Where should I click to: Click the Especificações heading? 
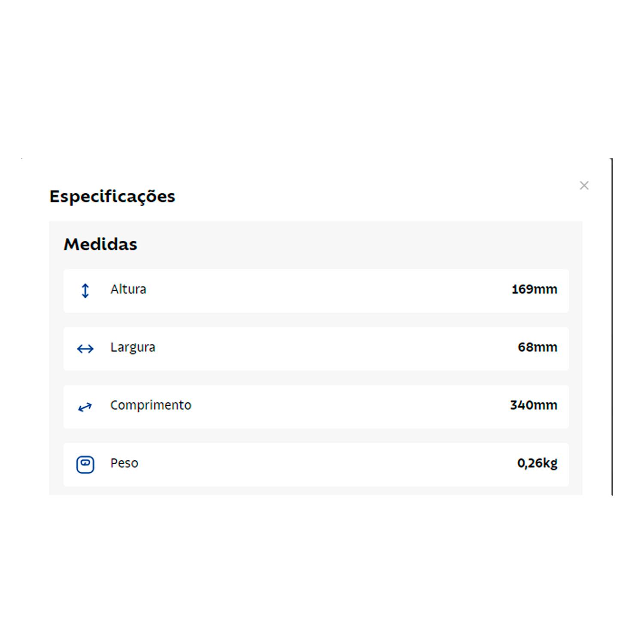(x=112, y=197)
